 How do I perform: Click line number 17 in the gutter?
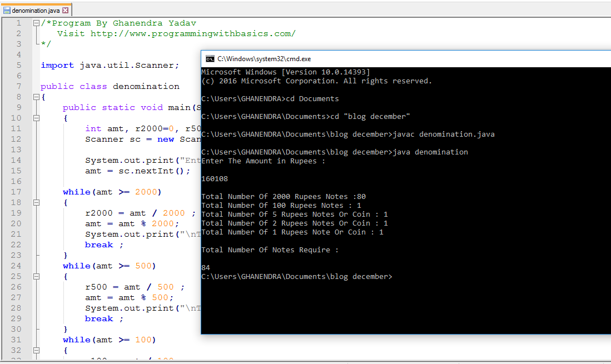pos(16,192)
